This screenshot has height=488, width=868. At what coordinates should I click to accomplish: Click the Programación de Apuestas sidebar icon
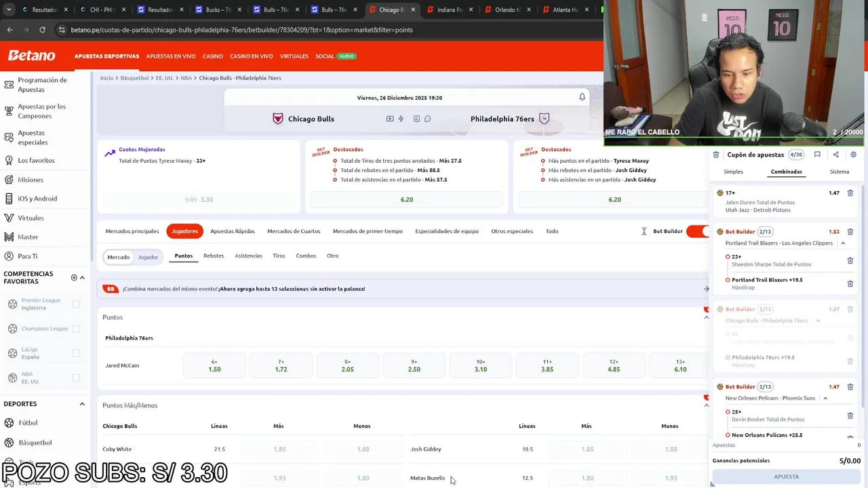tap(9, 85)
